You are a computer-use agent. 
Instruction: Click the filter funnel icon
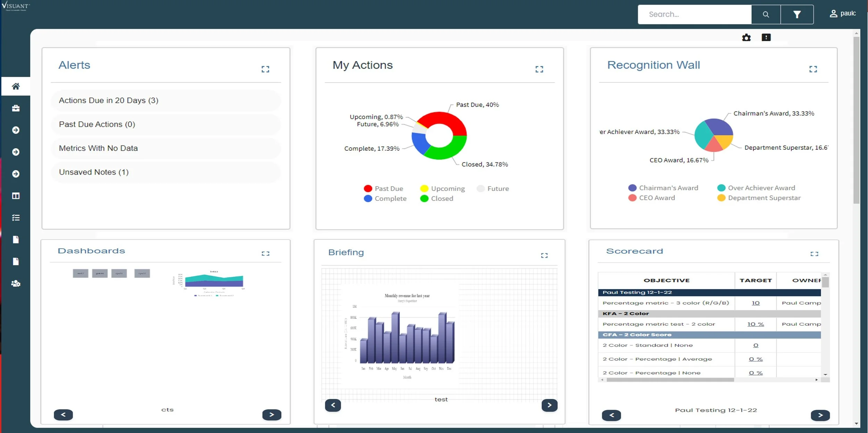tap(797, 15)
